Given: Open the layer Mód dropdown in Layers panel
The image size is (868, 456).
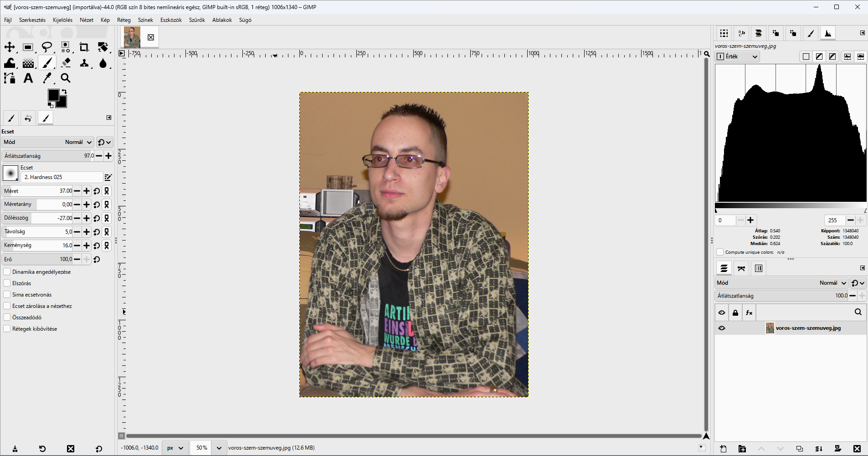Looking at the screenshot, I should [x=781, y=283].
